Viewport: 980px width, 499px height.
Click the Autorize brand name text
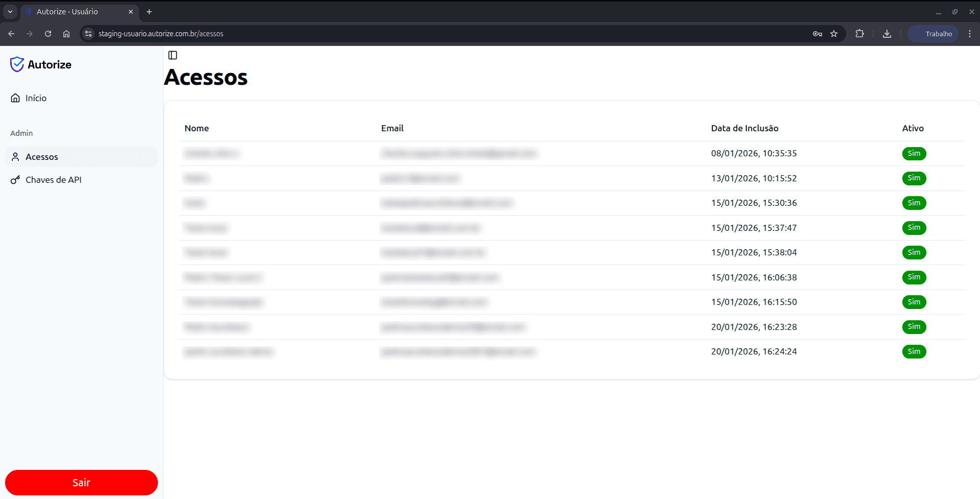[x=50, y=64]
